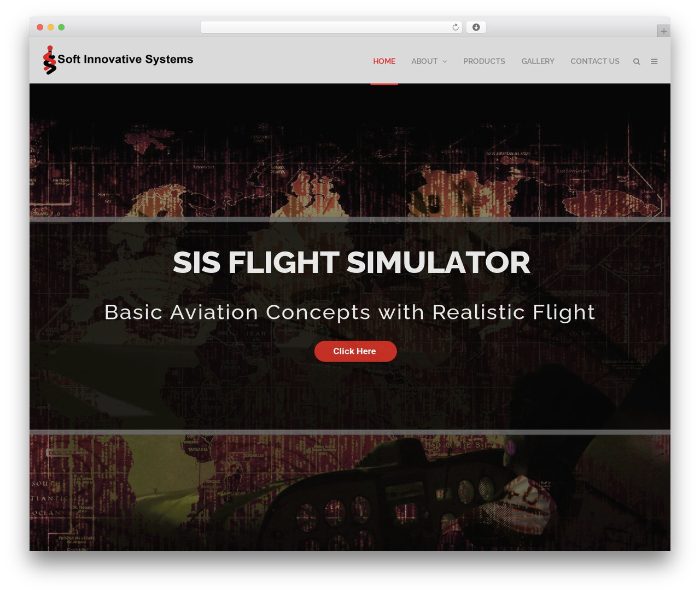This screenshot has height=593, width=700.
Task: Click the red Click Here button
Action: 355,351
